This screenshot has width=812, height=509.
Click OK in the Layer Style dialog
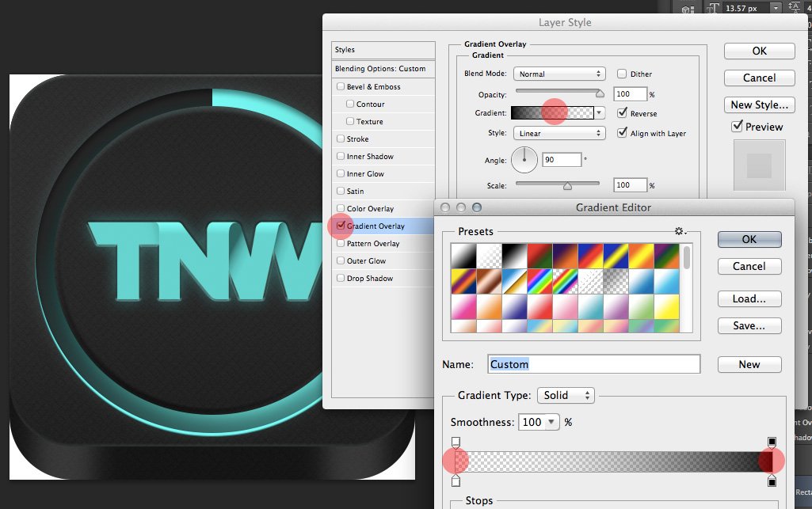[759, 51]
